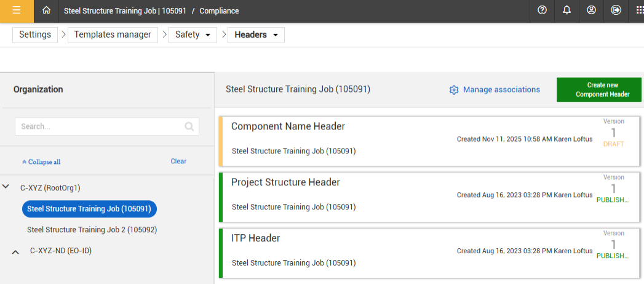This screenshot has height=284, width=644.
Task: Expand the C-XYZ-ND (EO-ID) node
Action: 16,251
